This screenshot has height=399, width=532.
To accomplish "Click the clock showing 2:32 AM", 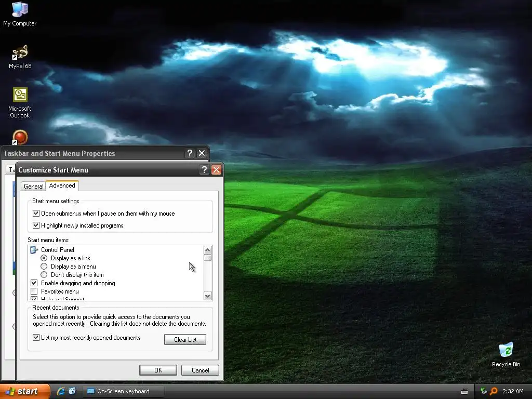I will point(513,391).
